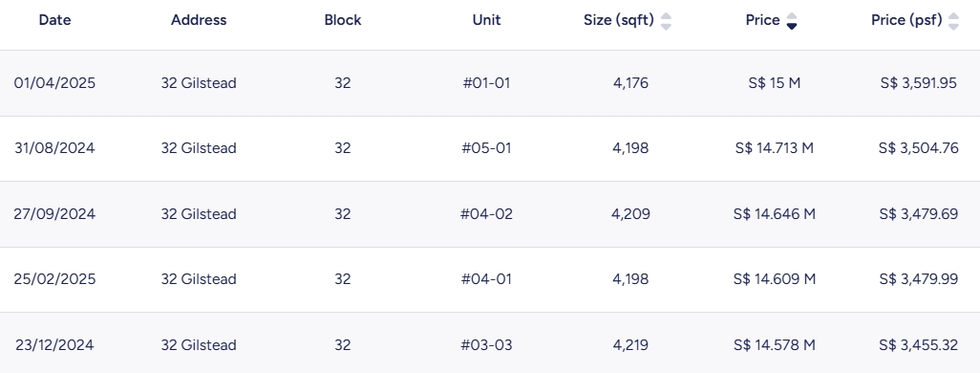The width and height of the screenshot is (980, 373).
Task: Open the 01/04/2025 transaction row
Action: pos(490,83)
